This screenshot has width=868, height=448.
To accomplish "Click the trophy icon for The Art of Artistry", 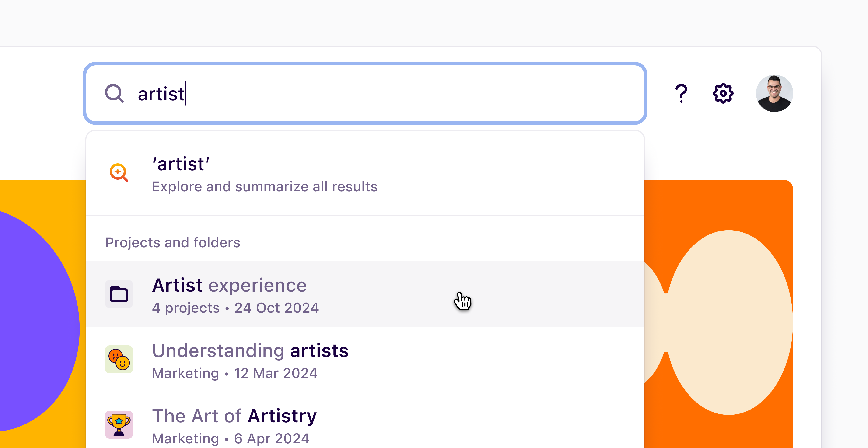I will click(x=119, y=424).
